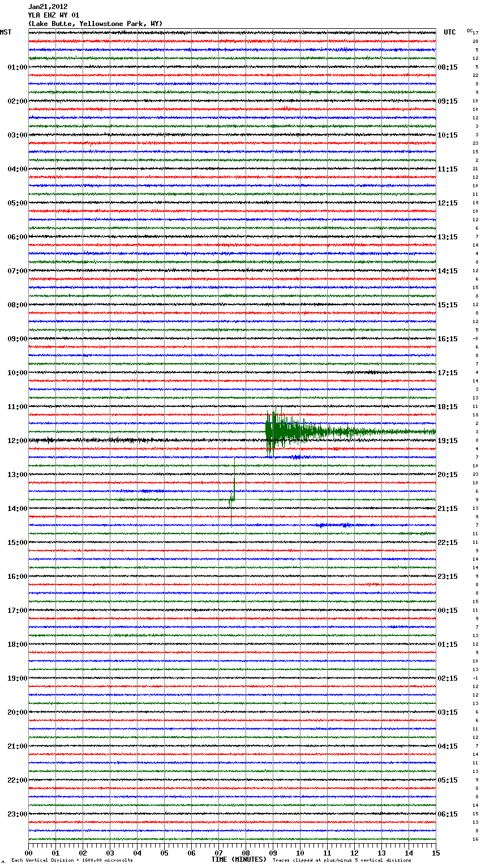Select the 02:00 MST time label
The height and width of the screenshot is (868, 481).
pos(18,101)
